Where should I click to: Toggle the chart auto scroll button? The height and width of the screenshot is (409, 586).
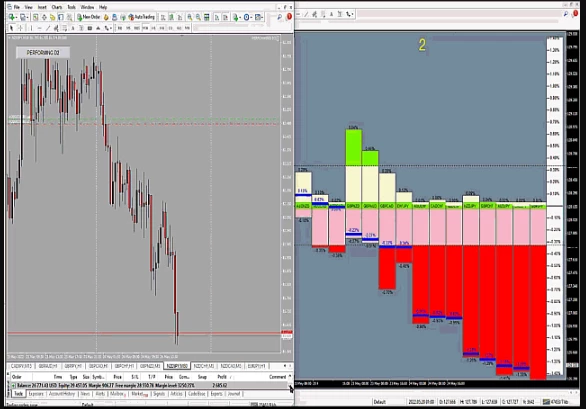point(216,17)
